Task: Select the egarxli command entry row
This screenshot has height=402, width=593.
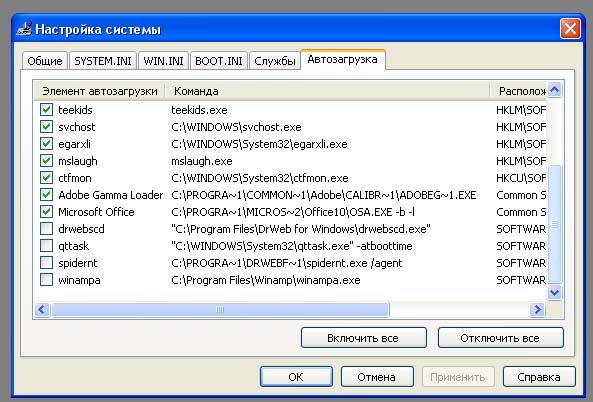Action: pyautogui.click(x=291, y=144)
